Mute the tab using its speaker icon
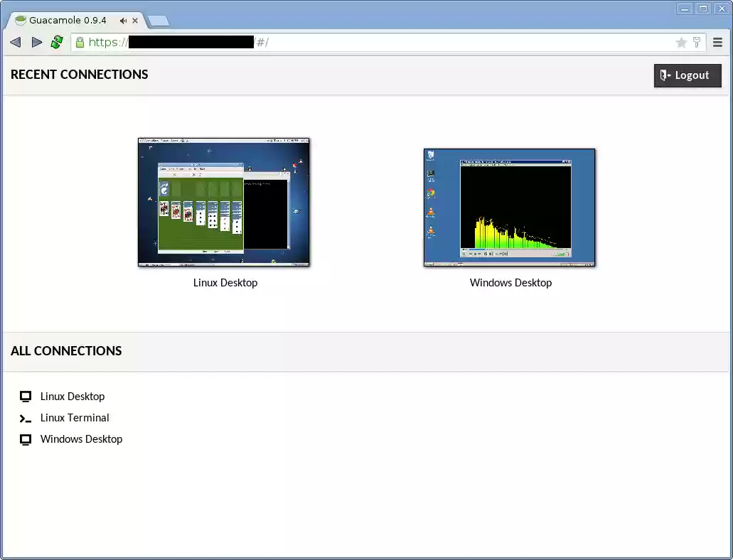 [124, 21]
